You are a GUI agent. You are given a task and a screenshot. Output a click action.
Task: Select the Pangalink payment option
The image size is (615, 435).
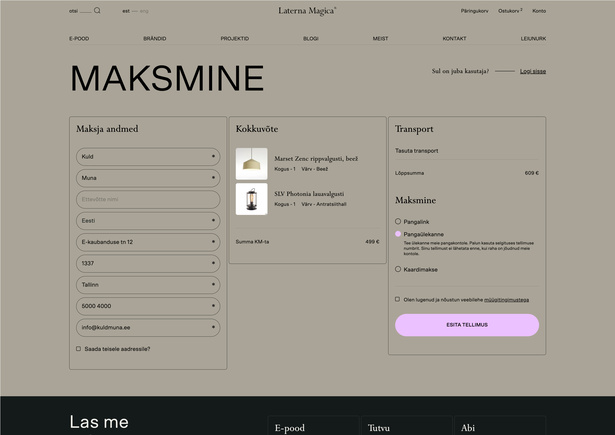point(398,221)
